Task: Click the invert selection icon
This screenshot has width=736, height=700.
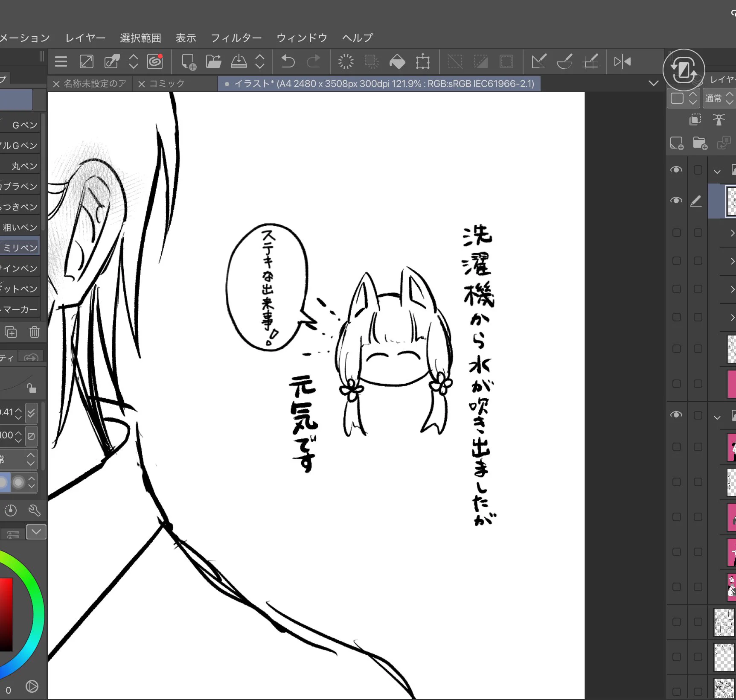Action: coord(481,62)
